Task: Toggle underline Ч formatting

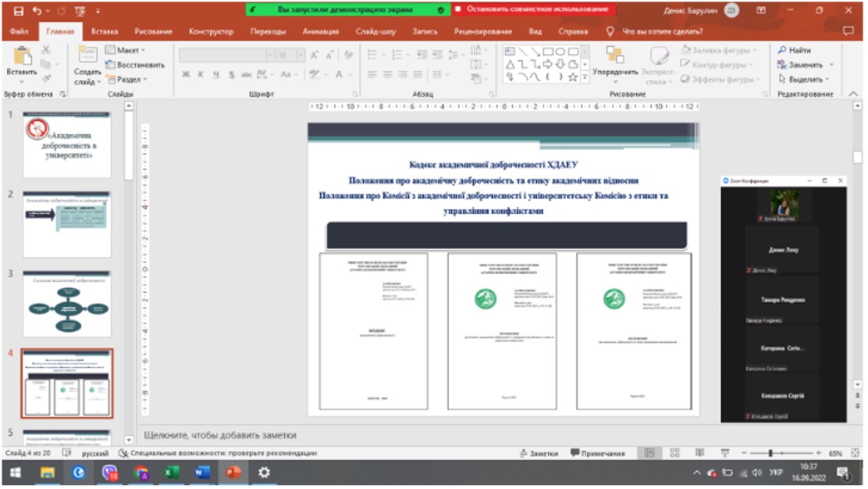Action: pos(216,74)
